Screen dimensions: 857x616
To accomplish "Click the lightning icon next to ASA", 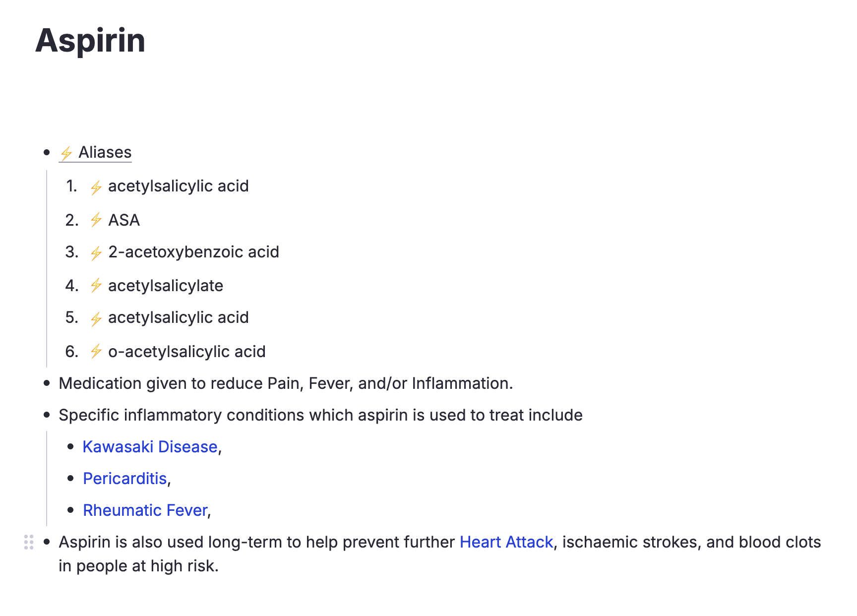I will [x=96, y=220].
